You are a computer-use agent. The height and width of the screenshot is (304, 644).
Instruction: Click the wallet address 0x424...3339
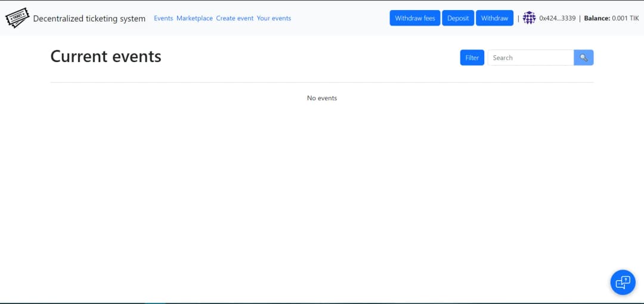[x=558, y=18]
